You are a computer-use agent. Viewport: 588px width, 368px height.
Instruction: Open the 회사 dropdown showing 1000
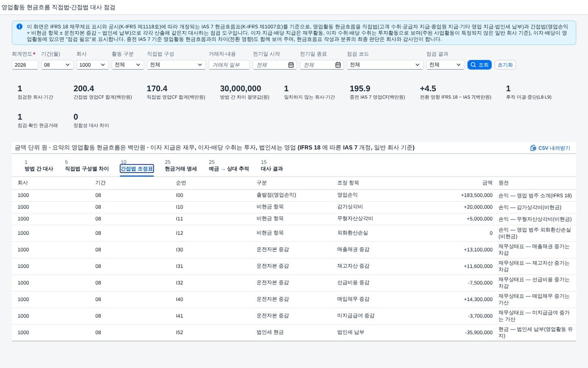point(92,65)
